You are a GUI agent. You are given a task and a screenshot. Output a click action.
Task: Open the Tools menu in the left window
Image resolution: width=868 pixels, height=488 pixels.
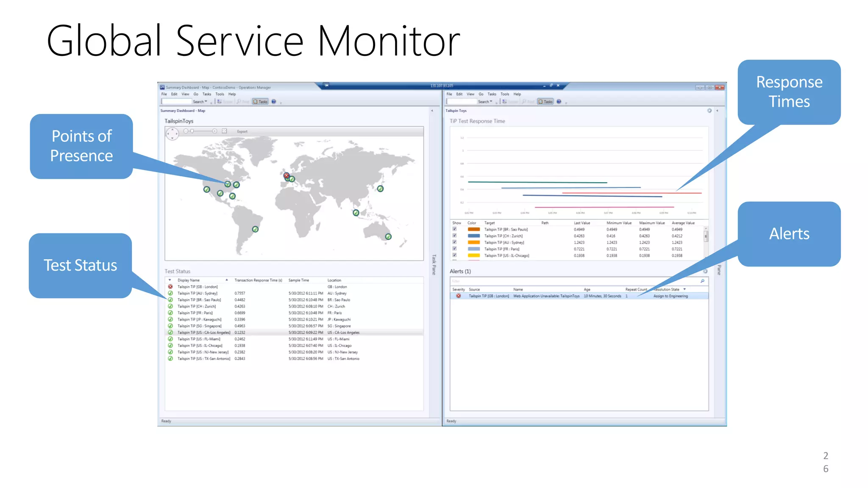pos(220,94)
